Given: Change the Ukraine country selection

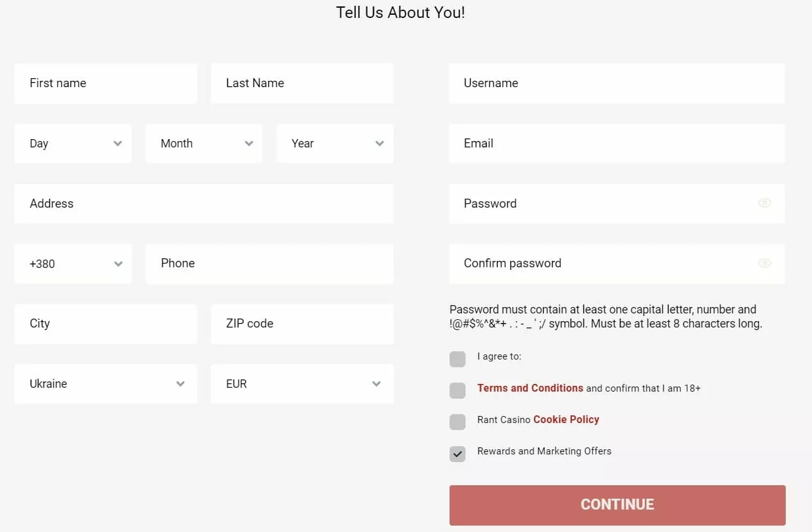Looking at the screenshot, I should pyautogui.click(x=106, y=384).
